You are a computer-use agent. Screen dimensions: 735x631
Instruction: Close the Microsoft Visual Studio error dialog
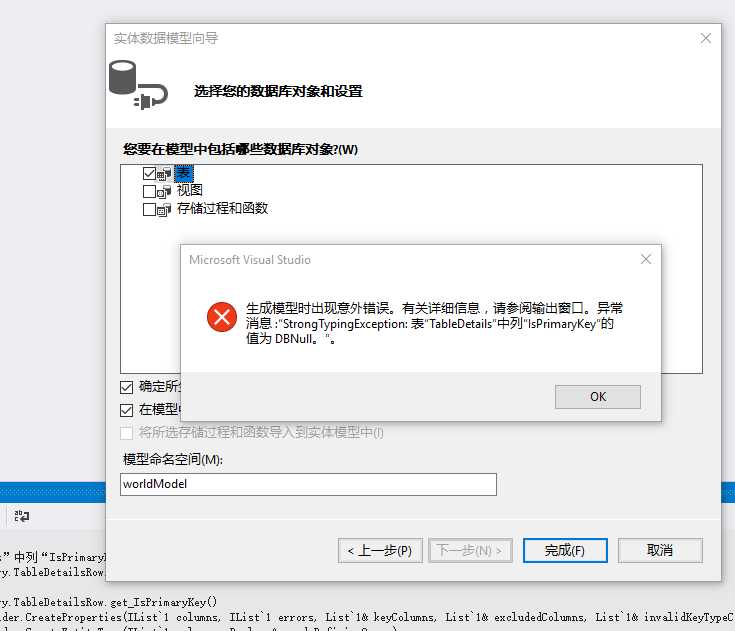click(x=645, y=259)
